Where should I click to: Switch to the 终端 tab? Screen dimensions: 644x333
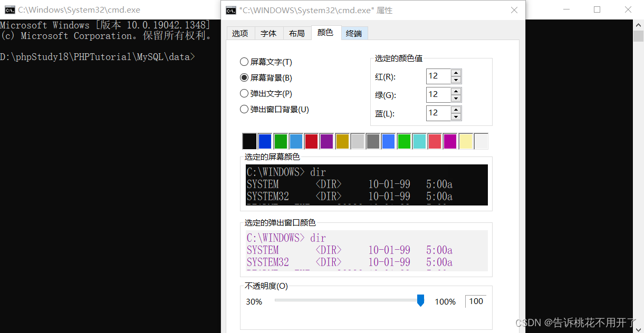pyautogui.click(x=354, y=33)
